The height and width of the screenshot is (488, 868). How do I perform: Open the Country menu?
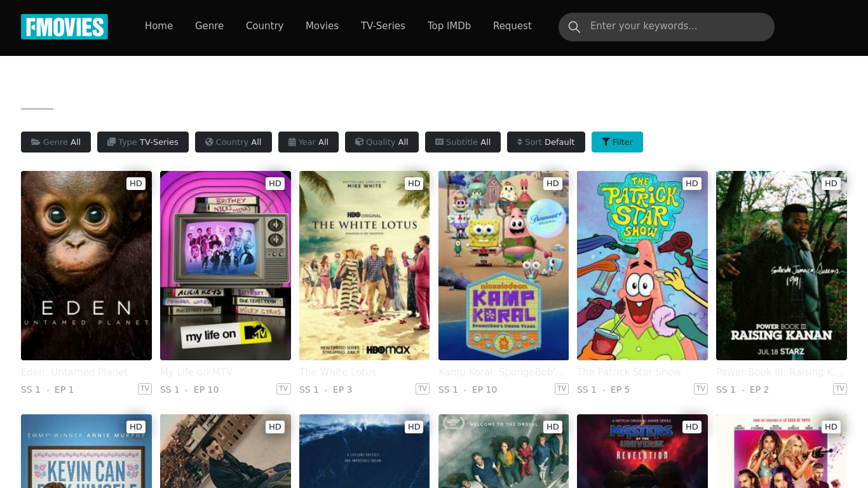(264, 26)
